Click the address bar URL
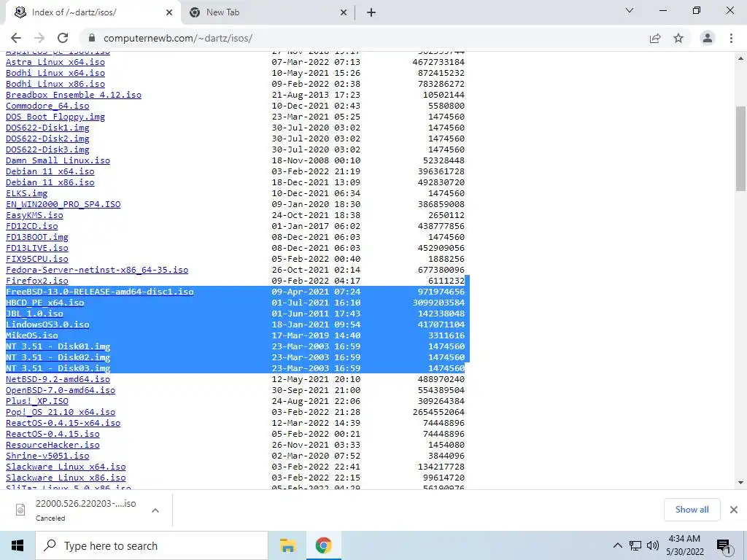The height and width of the screenshot is (560, 747). [x=178, y=38]
